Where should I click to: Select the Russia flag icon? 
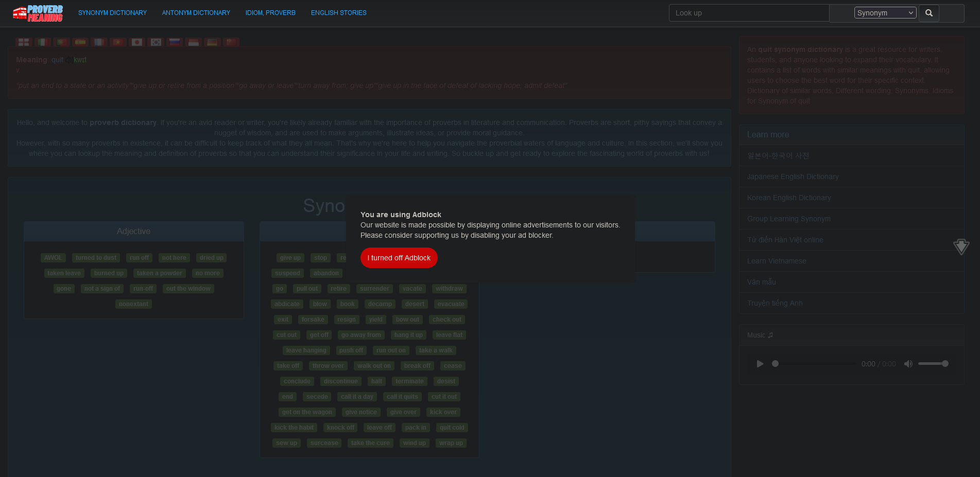tap(175, 42)
